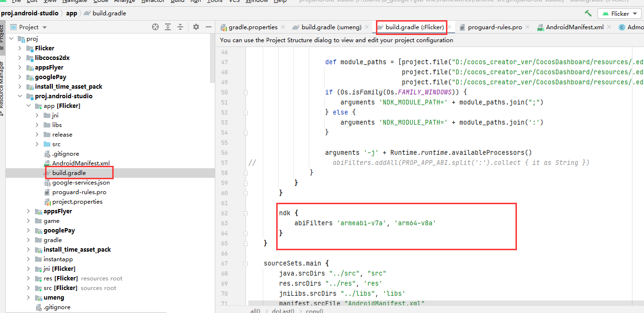
Task: Close the gradle.properties tab
Action: pos(283,27)
